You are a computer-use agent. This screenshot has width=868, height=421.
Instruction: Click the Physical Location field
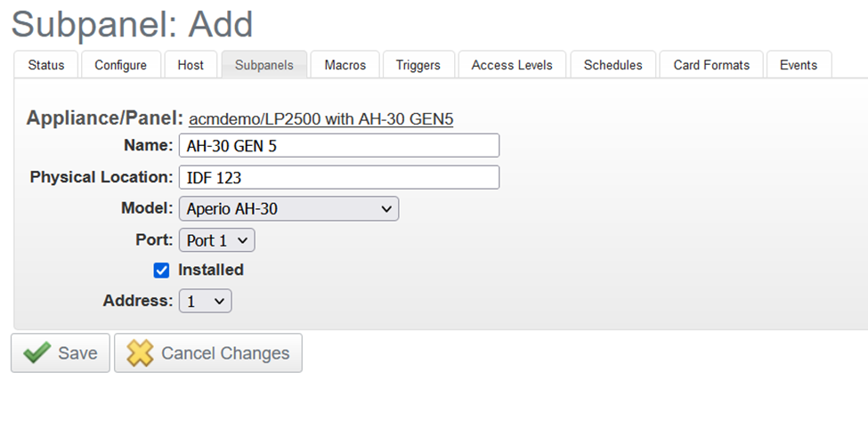click(339, 178)
